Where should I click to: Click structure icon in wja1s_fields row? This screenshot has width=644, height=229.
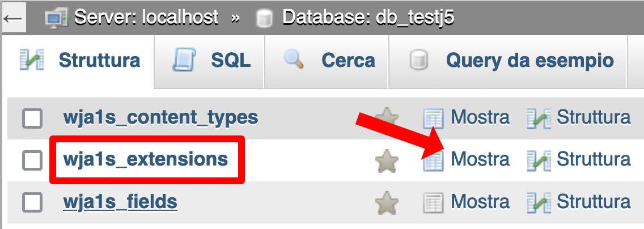coord(539,202)
